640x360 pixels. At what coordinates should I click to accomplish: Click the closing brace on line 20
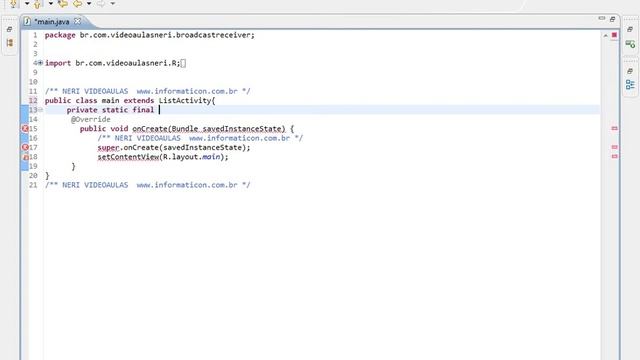coord(47,176)
